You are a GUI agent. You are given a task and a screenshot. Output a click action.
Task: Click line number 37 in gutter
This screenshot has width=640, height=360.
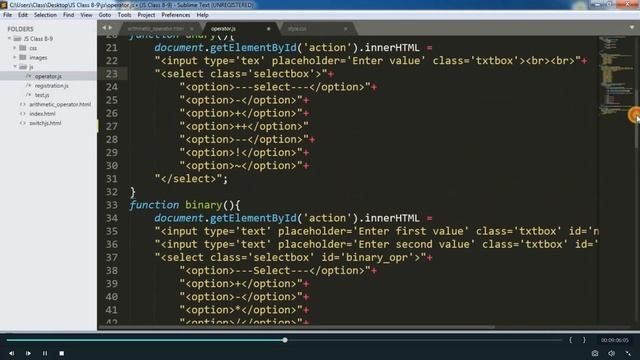111,258
